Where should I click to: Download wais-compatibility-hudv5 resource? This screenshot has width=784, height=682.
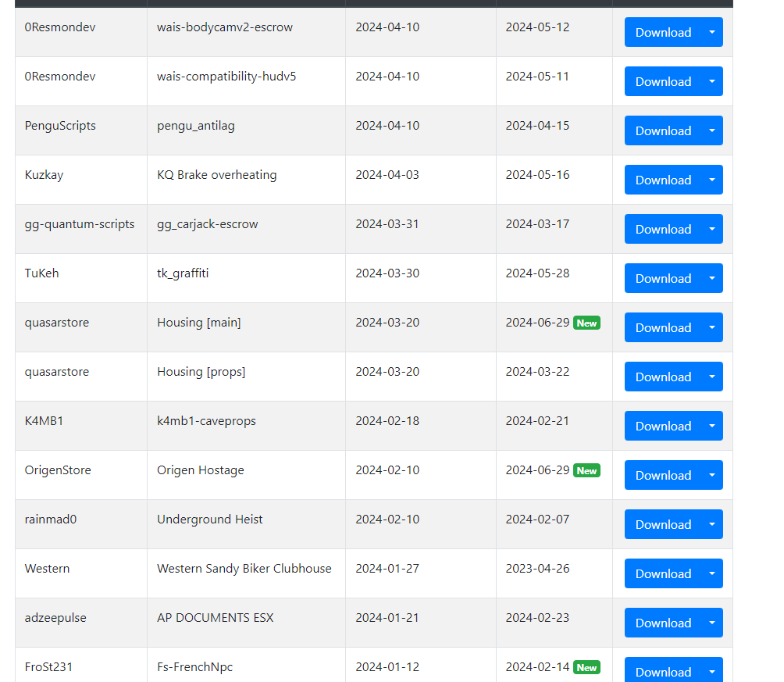coord(663,81)
